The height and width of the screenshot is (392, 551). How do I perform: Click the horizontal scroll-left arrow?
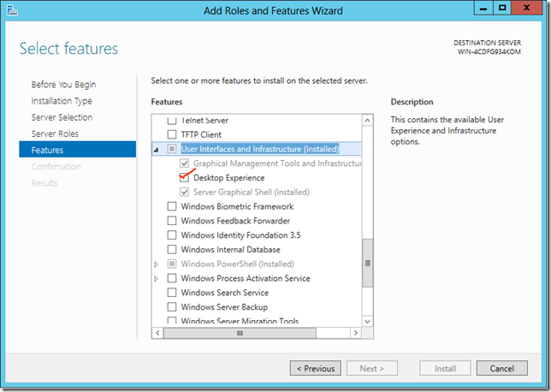[157, 333]
